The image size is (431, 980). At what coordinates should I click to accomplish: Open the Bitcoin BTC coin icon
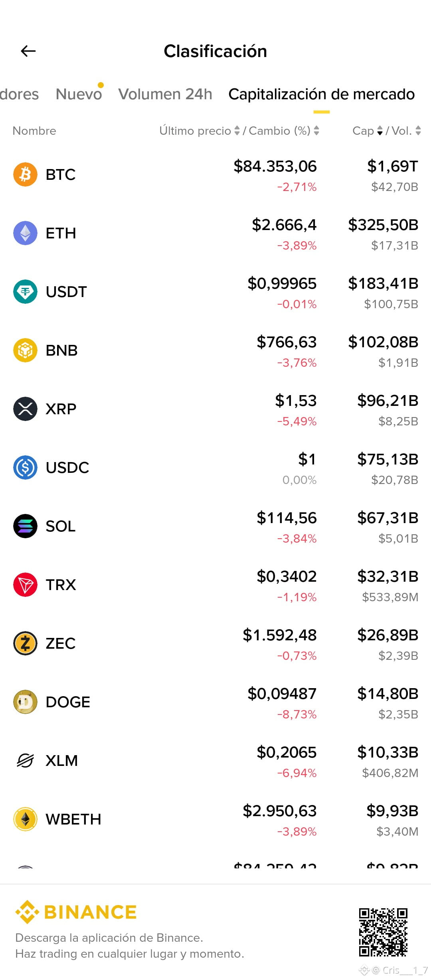(x=25, y=174)
